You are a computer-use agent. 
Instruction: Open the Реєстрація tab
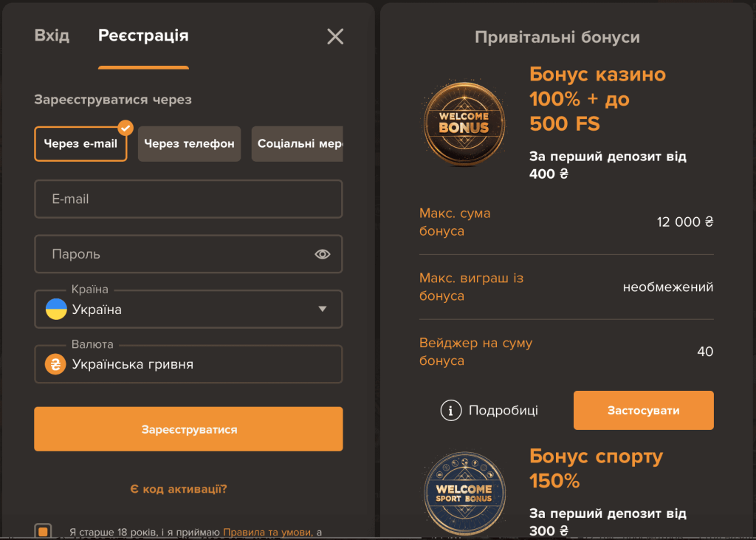(143, 35)
